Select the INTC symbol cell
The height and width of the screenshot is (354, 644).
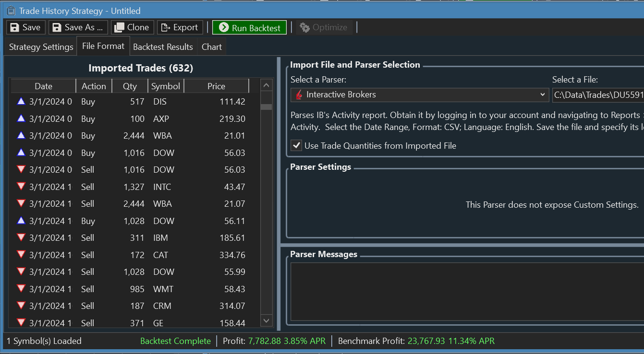point(162,187)
